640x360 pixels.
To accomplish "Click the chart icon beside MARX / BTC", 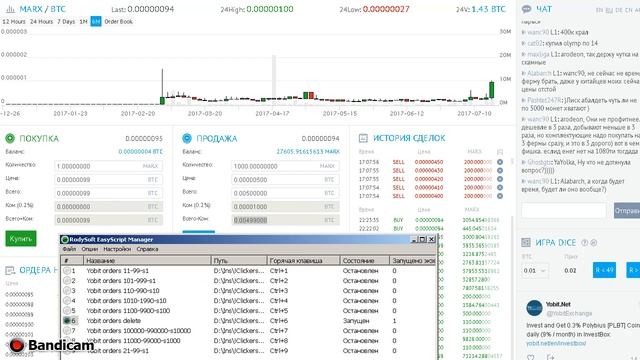I will [x=11, y=9].
